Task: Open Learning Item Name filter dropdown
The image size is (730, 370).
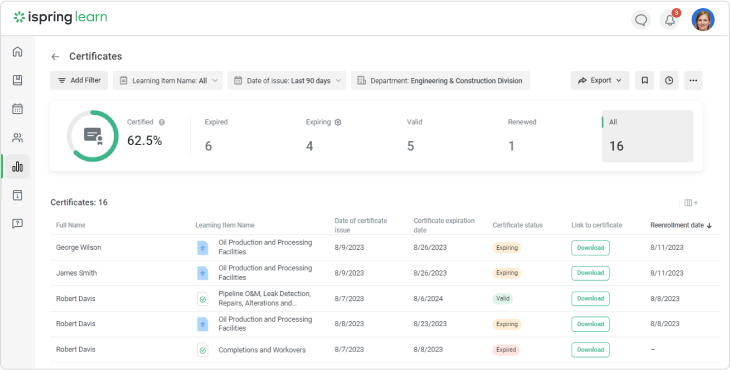Action: point(168,81)
